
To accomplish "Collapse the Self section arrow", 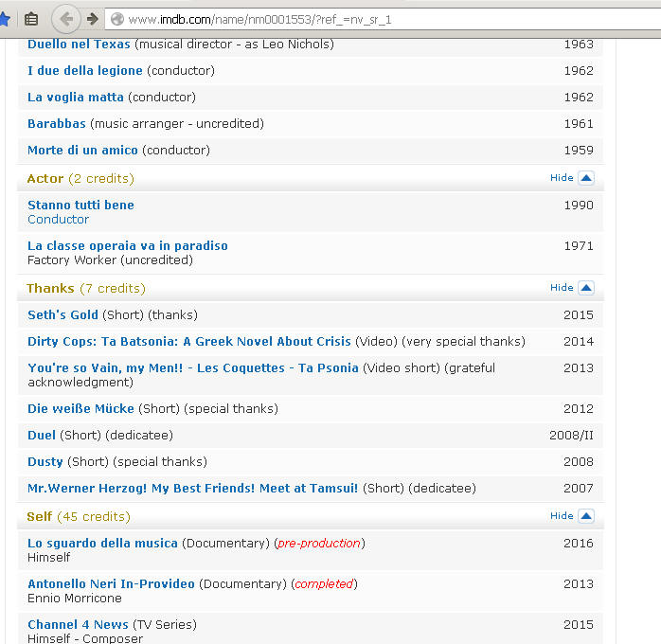I will tap(586, 516).
